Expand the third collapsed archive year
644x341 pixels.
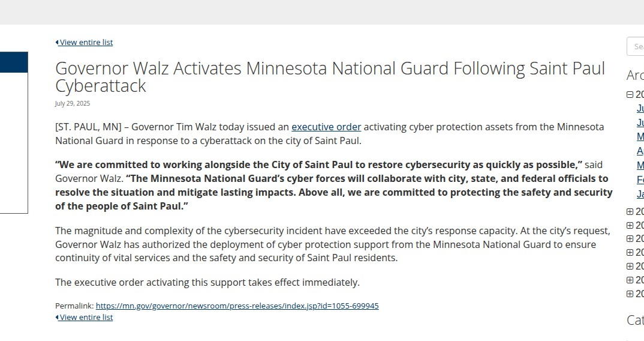click(x=630, y=239)
